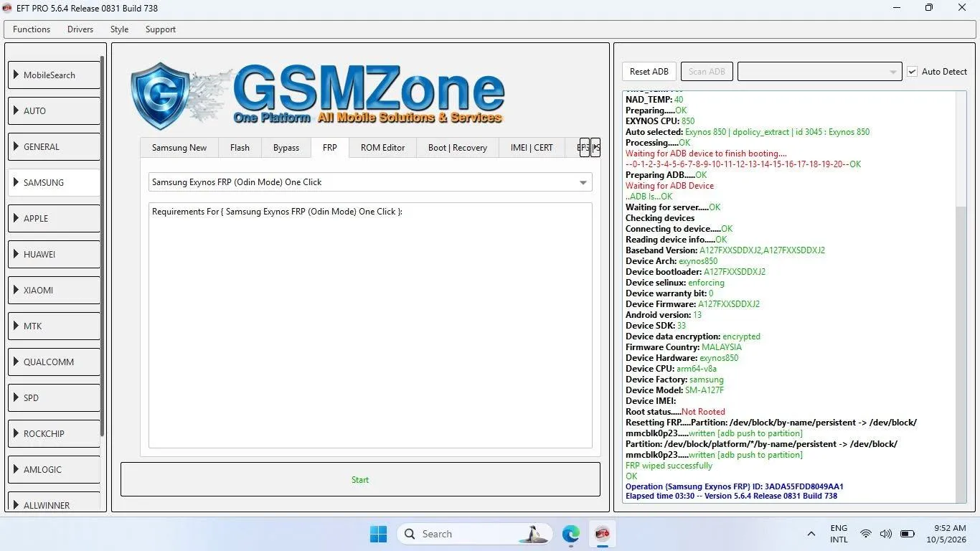Click the Start button
Screen dimensions: 980x551
pos(360,480)
